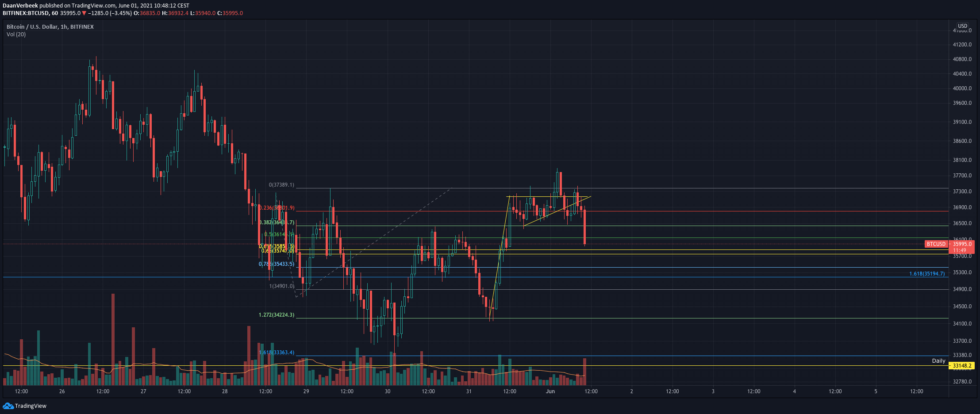
Task: Click the date 30 on the time axis
Action: (x=388, y=391)
